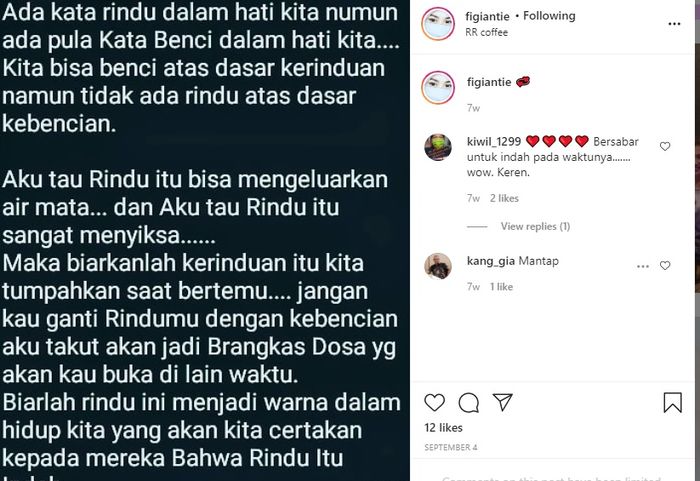Open figiantie profile picture in header
Image resolution: width=700 pixels, height=481 pixels.
438,24
